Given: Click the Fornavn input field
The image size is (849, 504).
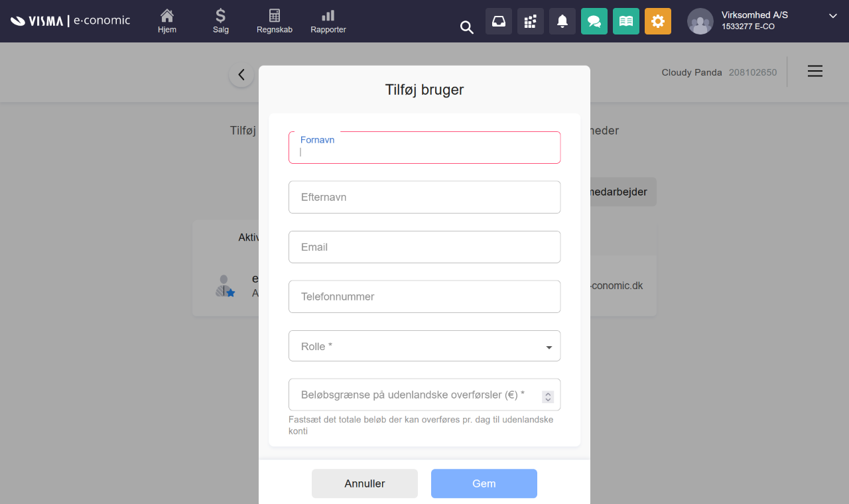Looking at the screenshot, I should tap(424, 147).
